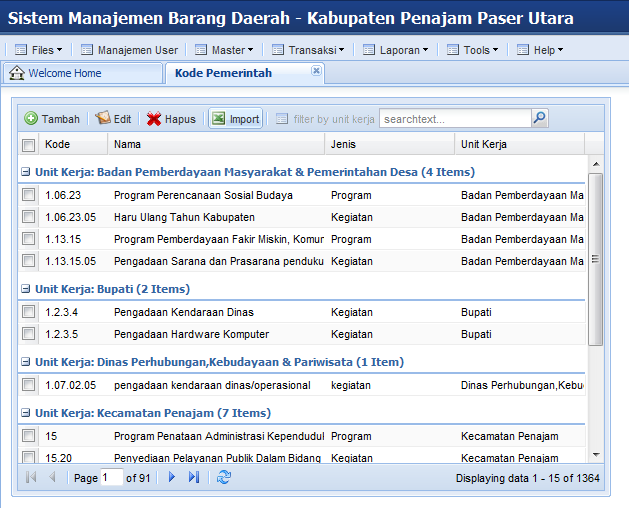
Task: Sort by the Kode column header
Action: click(73, 144)
